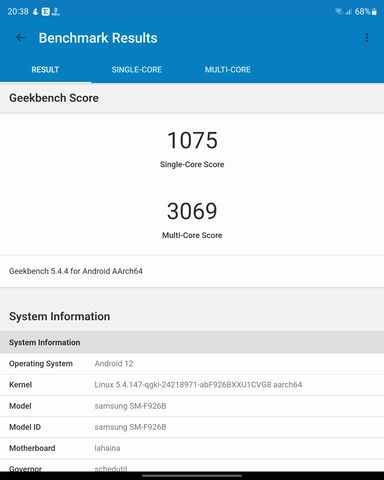
Task: Switch to the MULTI-CORE tab
Action: (228, 69)
